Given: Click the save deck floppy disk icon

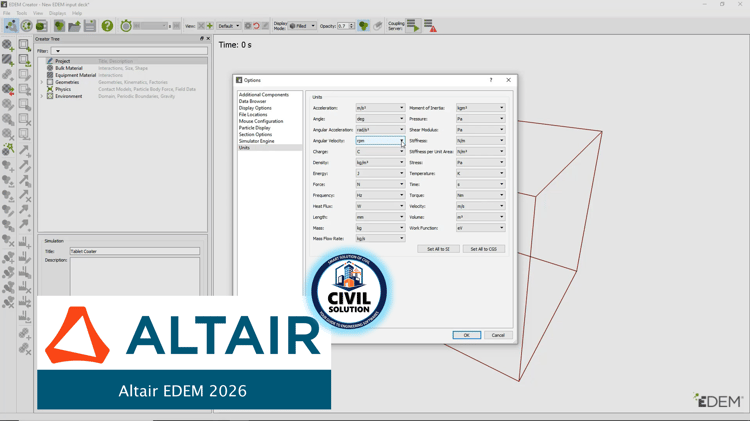Looking at the screenshot, I should click(x=90, y=26).
